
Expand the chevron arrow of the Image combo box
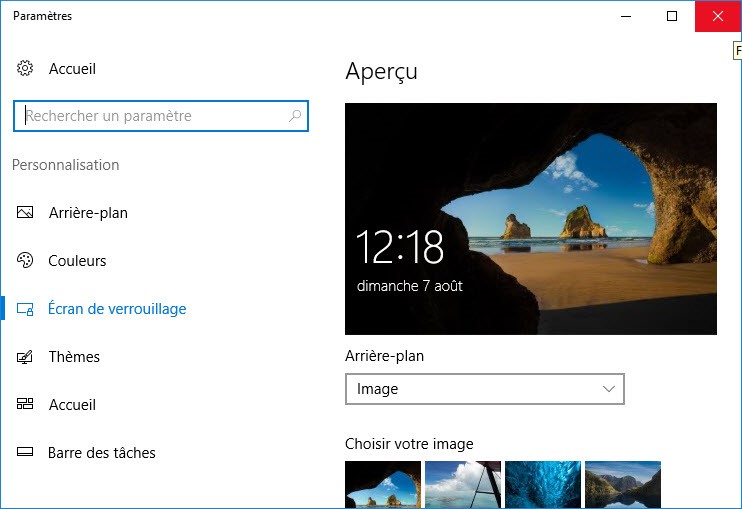pyautogui.click(x=609, y=389)
